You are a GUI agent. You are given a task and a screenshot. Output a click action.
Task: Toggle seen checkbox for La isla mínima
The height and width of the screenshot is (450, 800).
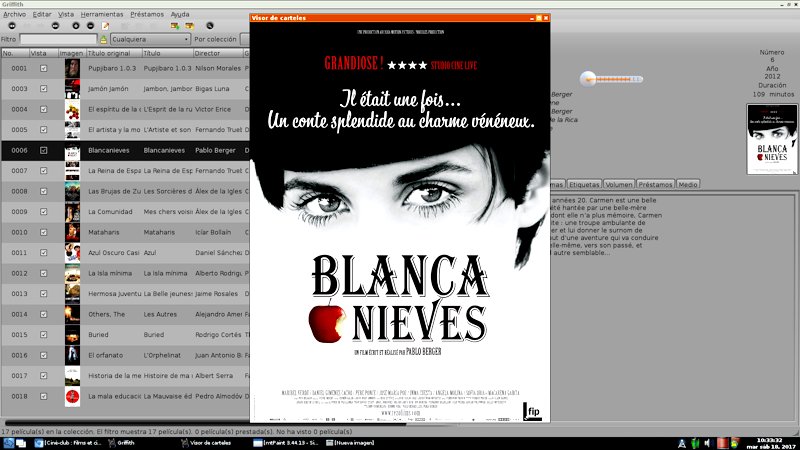pyautogui.click(x=43, y=273)
